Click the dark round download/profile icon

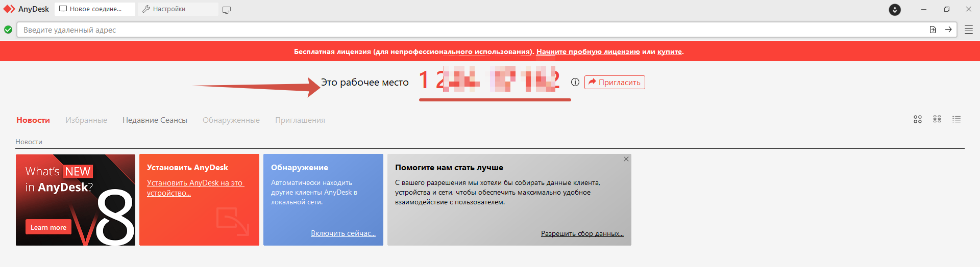pyautogui.click(x=895, y=10)
